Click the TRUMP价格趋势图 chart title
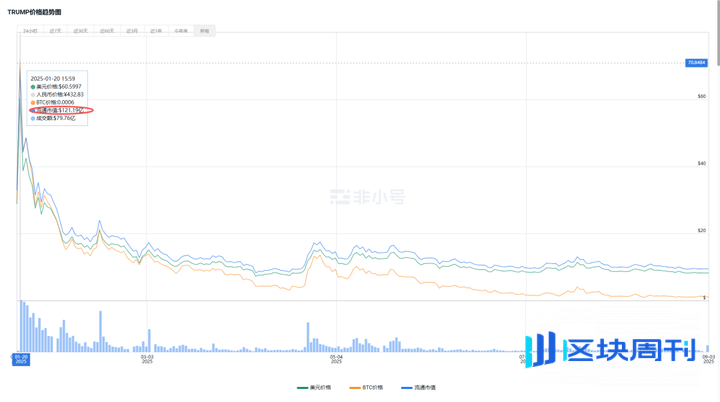The width and height of the screenshot is (720, 402). 34,12
